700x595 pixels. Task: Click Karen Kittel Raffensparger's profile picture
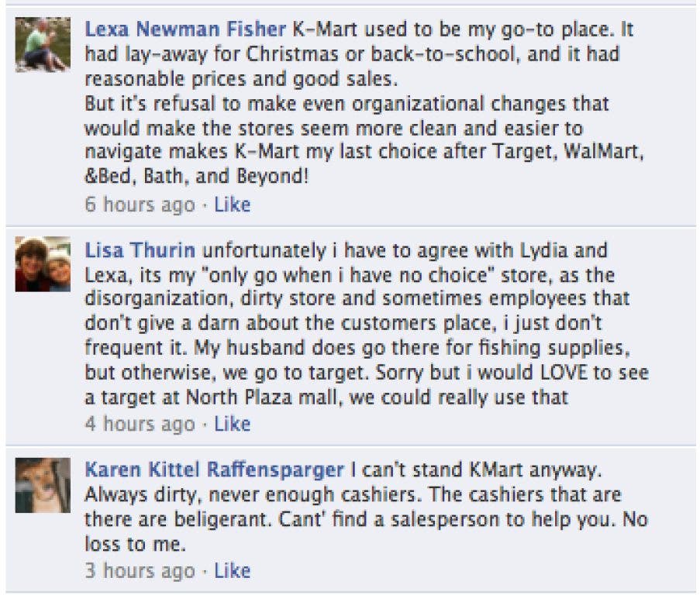[43, 484]
